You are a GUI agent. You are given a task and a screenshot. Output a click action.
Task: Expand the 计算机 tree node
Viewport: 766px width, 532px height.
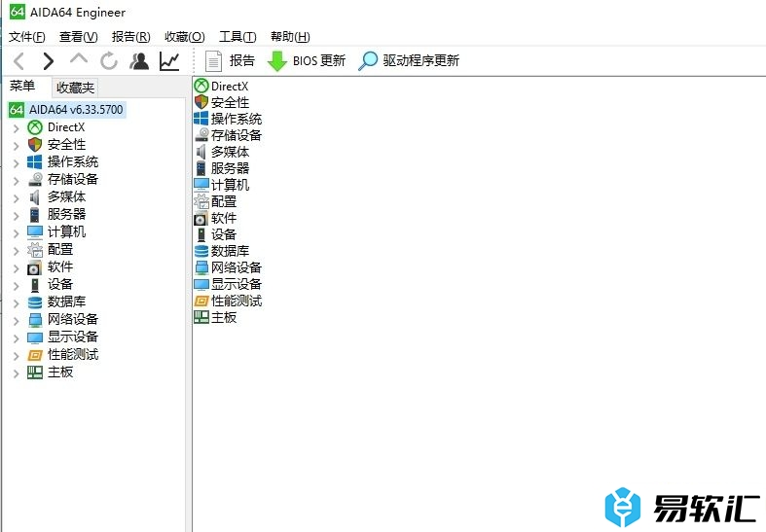pos(17,232)
